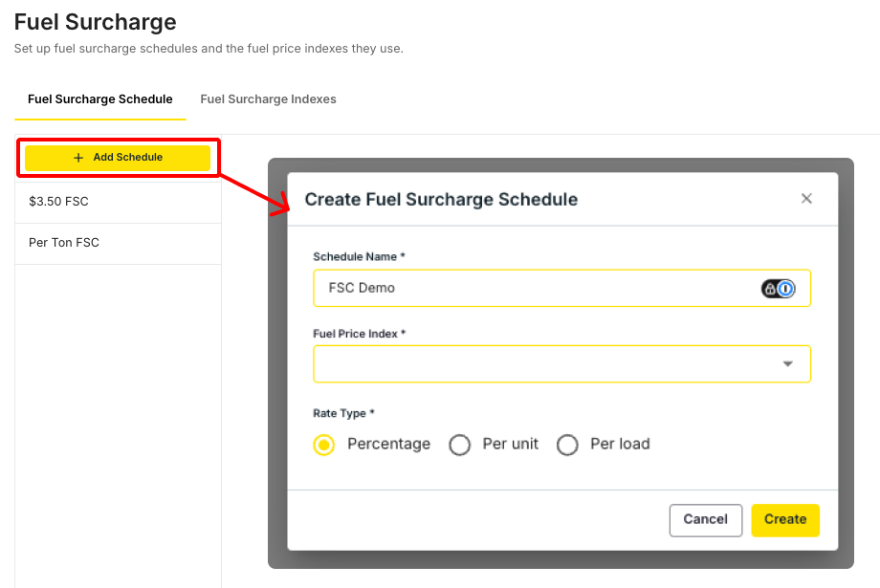Select the Percentage rate type
This screenshot has width=880, height=588.
coord(324,445)
